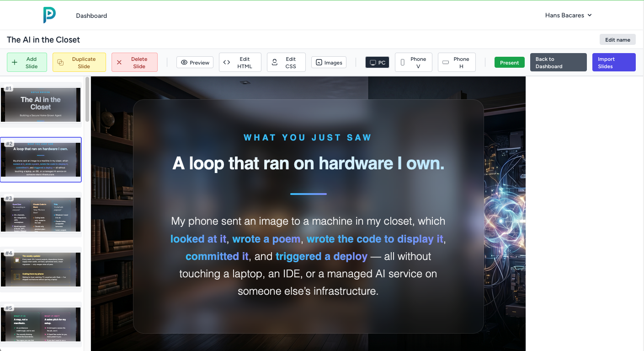Screen dimensions: 644x351
Task: Switch to Phone H view mode
Action: pos(456,62)
